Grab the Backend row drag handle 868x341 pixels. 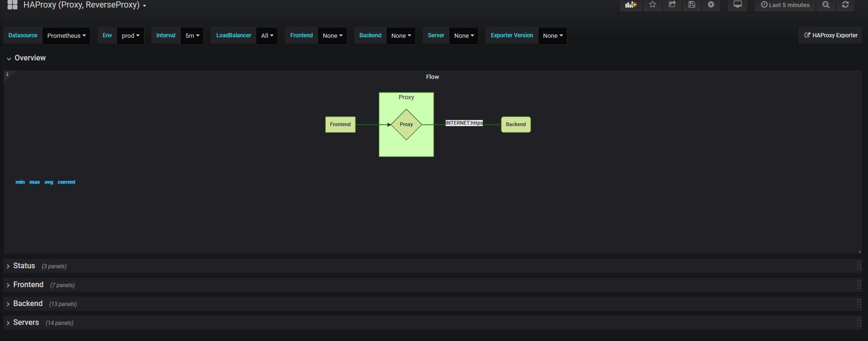tap(859, 304)
